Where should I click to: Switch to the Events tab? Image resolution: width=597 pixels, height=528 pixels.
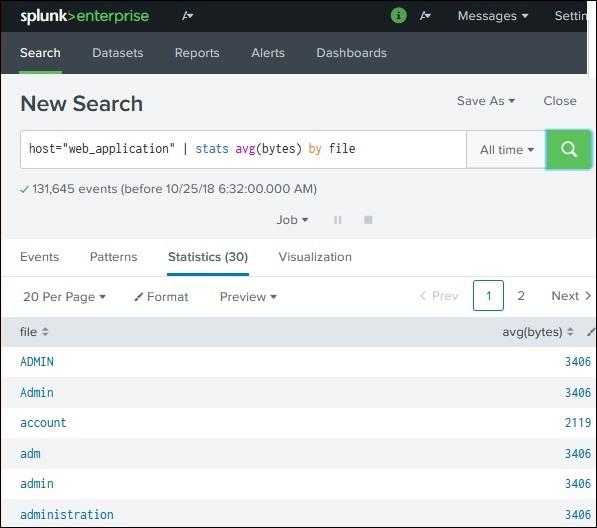(x=40, y=257)
